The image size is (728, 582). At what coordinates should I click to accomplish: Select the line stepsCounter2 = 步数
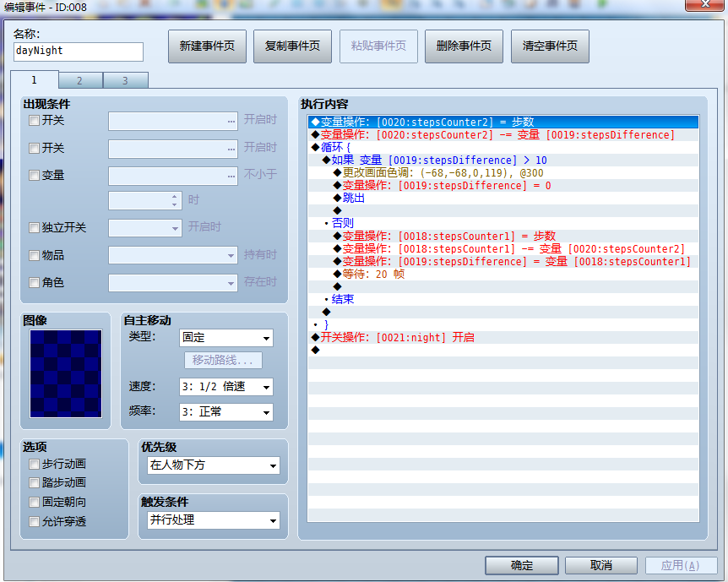[503, 122]
